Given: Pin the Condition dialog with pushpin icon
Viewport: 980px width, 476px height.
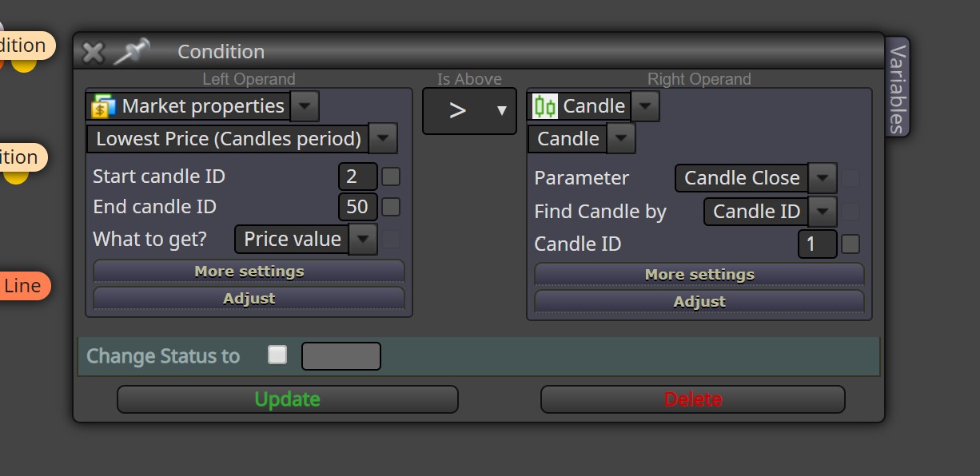Looking at the screenshot, I should (x=132, y=52).
